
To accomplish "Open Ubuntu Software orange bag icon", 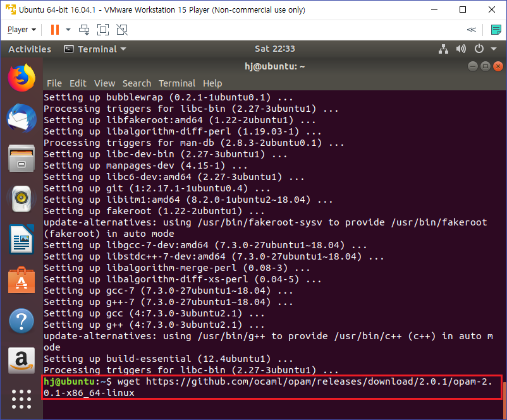I will (x=21, y=280).
